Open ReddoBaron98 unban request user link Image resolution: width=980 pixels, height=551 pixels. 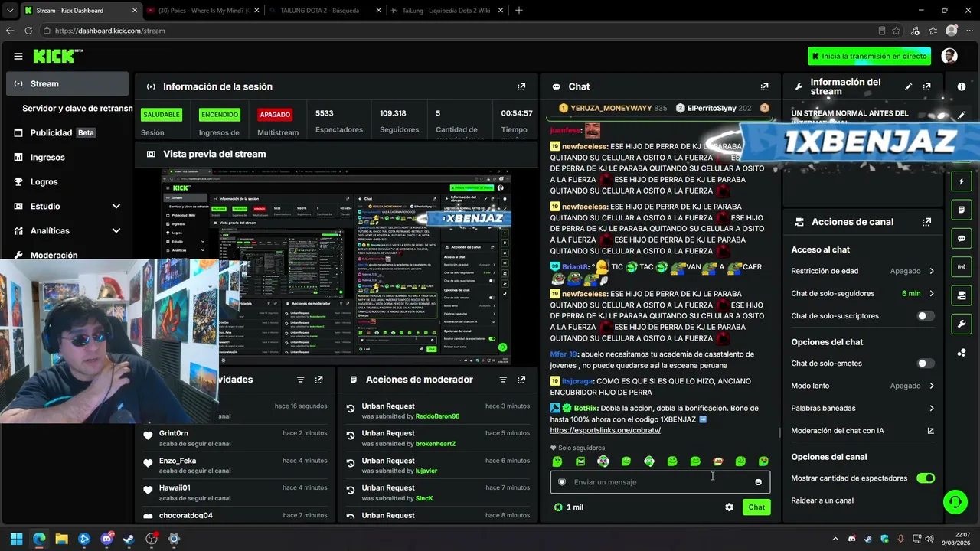(437, 416)
